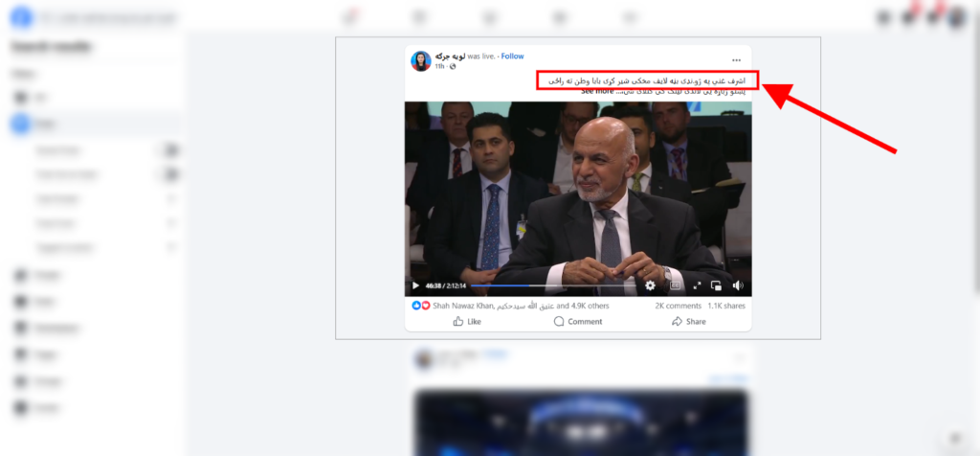Click the post author's profile picture

421,60
